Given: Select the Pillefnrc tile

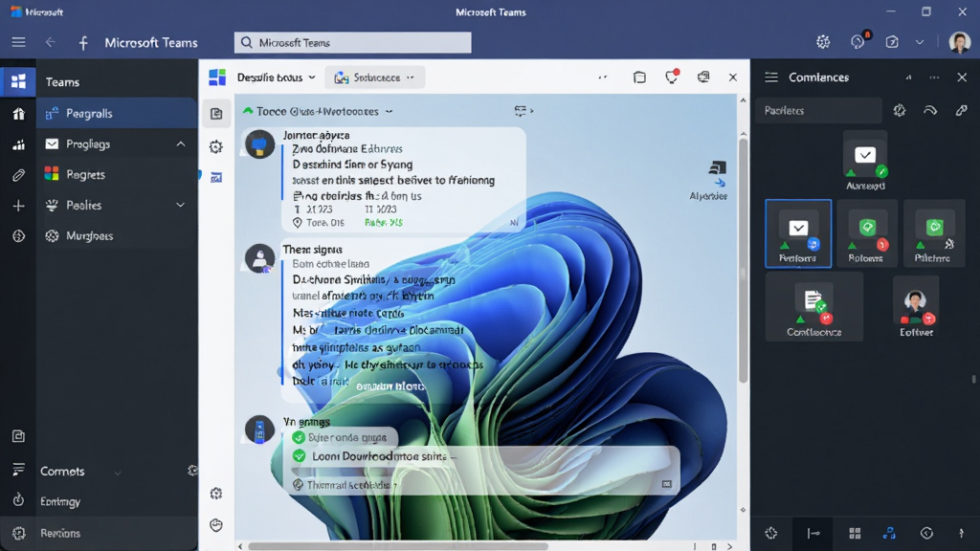Looking at the screenshot, I should coord(934,233).
